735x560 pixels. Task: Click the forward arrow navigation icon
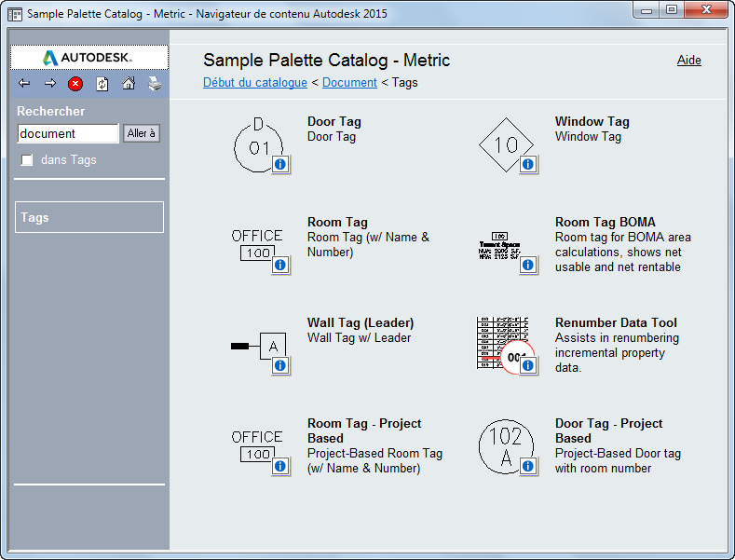pyautogui.click(x=49, y=84)
